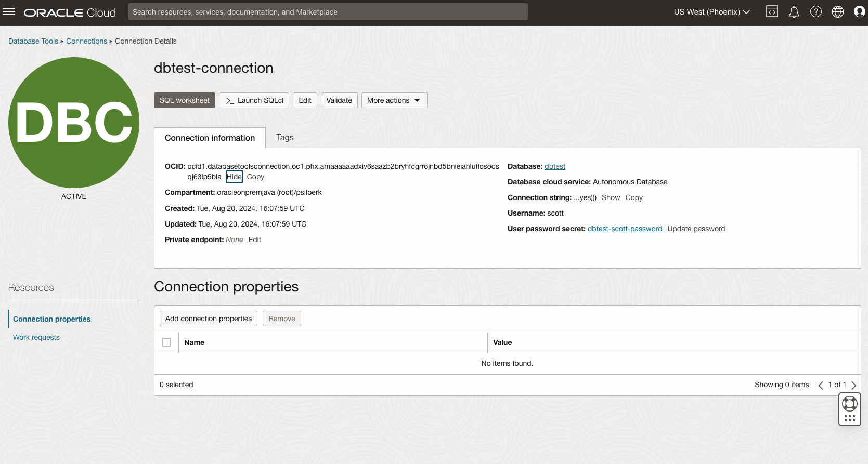Screen dimensions: 868x464
Task: Switch to the Tags tab
Action: (284, 137)
